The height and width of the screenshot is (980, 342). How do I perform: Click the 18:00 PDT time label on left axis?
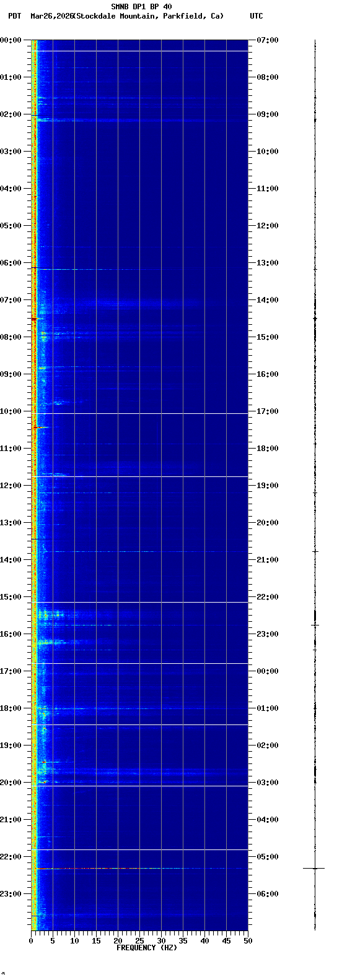tap(11, 708)
